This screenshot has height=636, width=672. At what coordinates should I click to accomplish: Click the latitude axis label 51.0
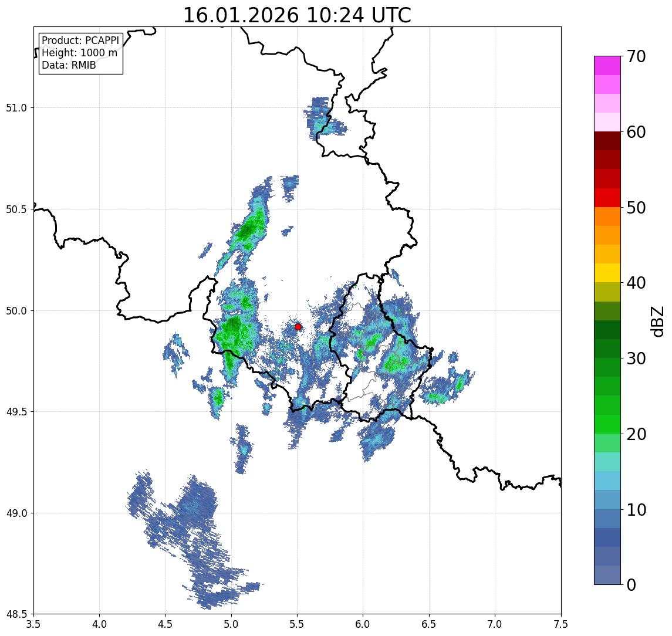(x=16, y=108)
